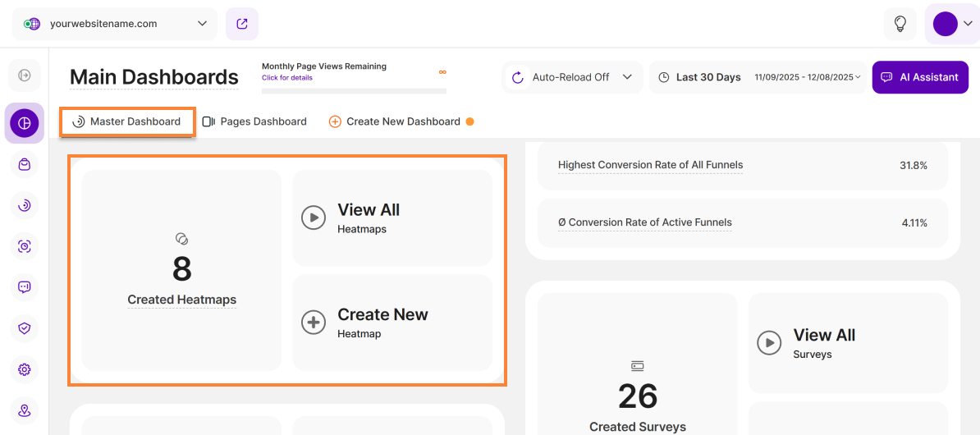The width and height of the screenshot is (980, 435).
Task: Expand the user avatar account menu
Action: coord(952,24)
